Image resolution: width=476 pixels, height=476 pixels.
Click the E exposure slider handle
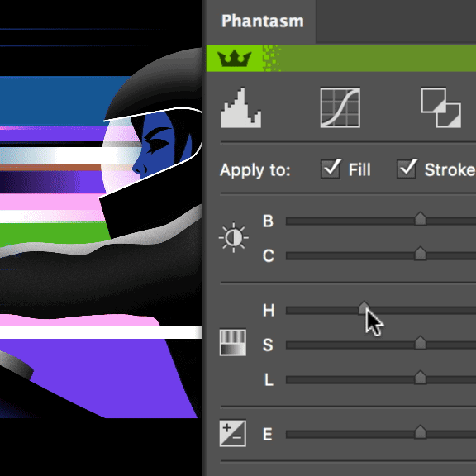(x=421, y=432)
